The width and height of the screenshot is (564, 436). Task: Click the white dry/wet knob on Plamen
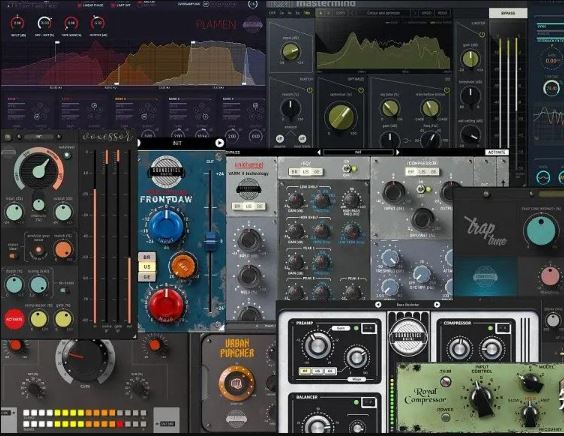[x=45, y=23]
